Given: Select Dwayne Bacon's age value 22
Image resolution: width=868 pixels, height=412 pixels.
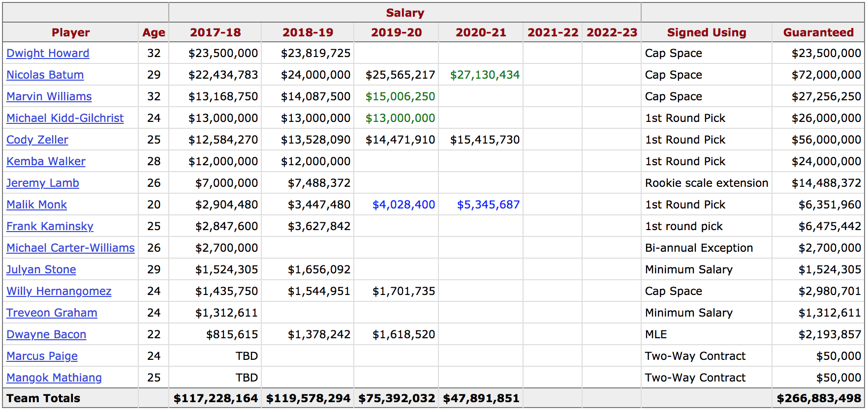Looking at the screenshot, I should point(154,334).
